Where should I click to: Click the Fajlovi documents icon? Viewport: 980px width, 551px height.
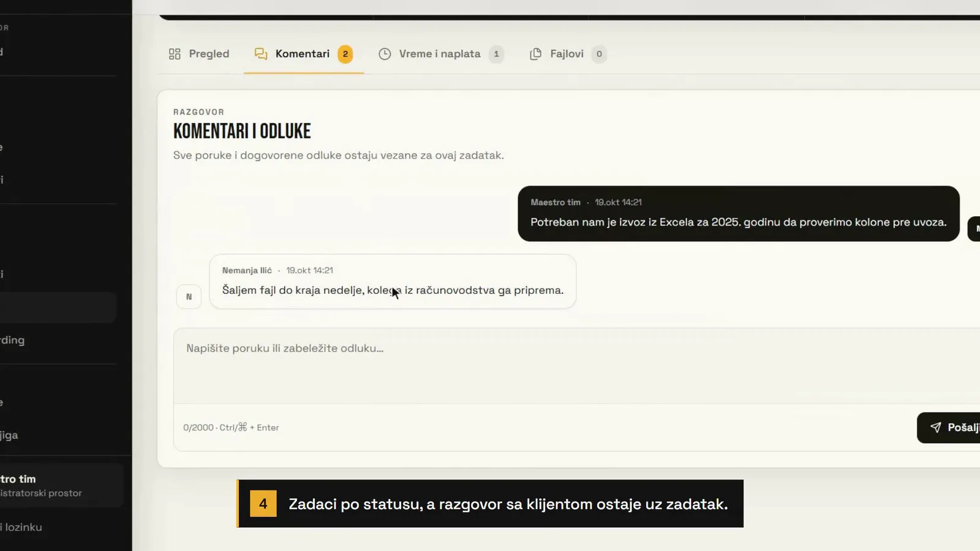pos(535,54)
